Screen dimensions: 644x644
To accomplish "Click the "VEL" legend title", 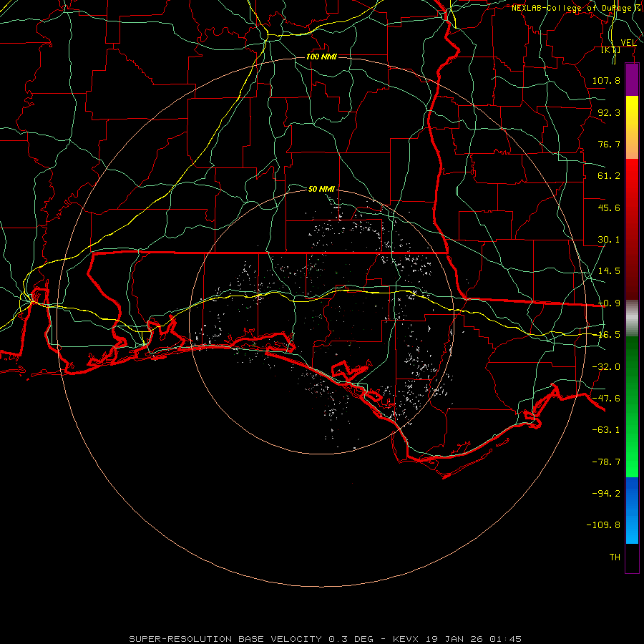I will click(628, 43).
